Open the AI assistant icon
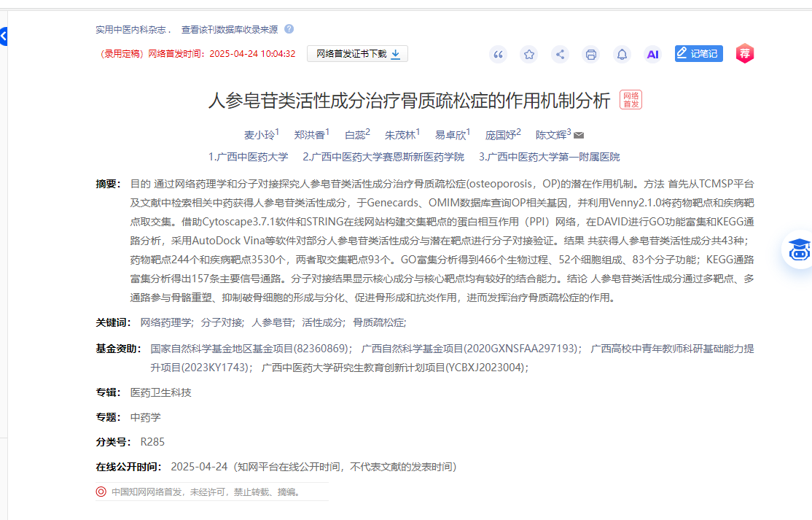 click(x=652, y=54)
